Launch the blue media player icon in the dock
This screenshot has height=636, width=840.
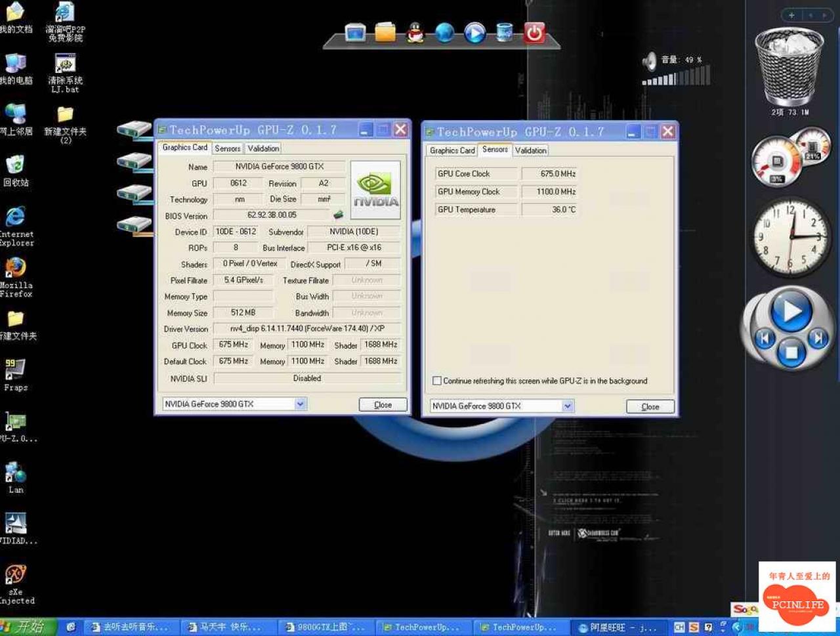(x=474, y=32)
